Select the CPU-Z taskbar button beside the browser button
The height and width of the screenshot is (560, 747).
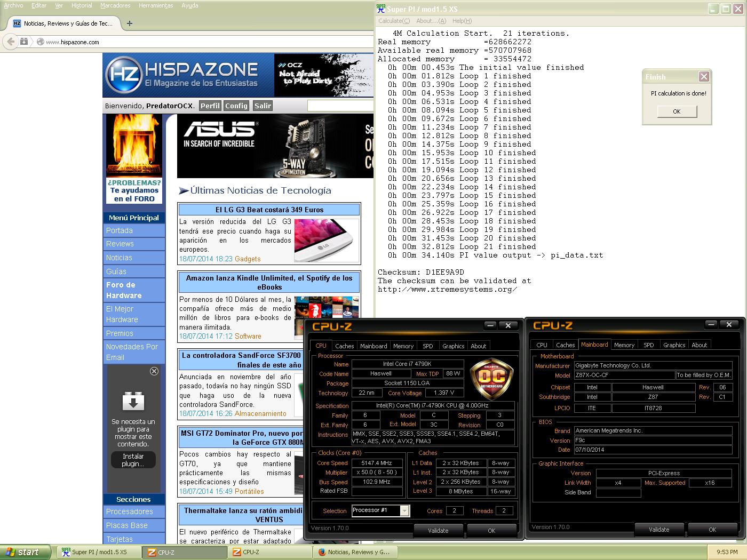[x=270, y=552]
